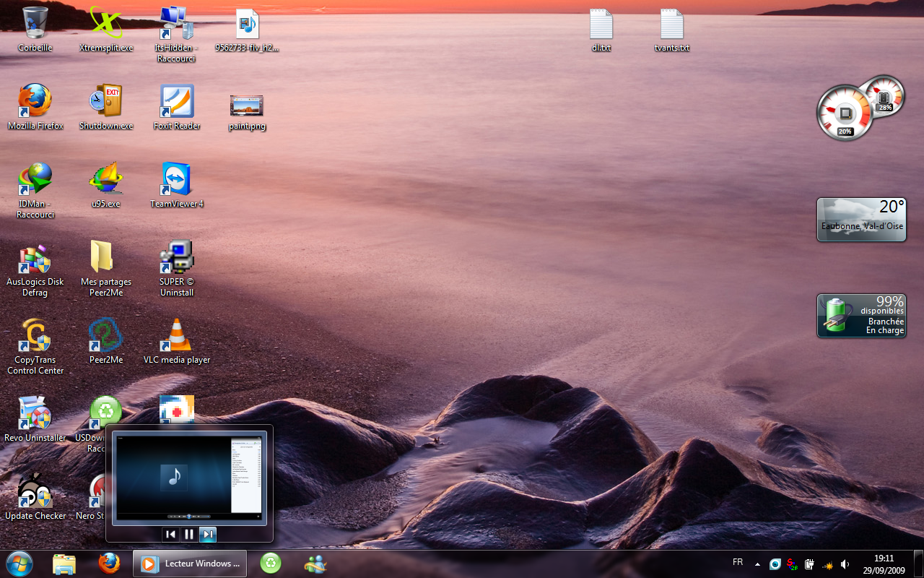Click the Eaubonne weather gadget

click(x=861, y=220)
